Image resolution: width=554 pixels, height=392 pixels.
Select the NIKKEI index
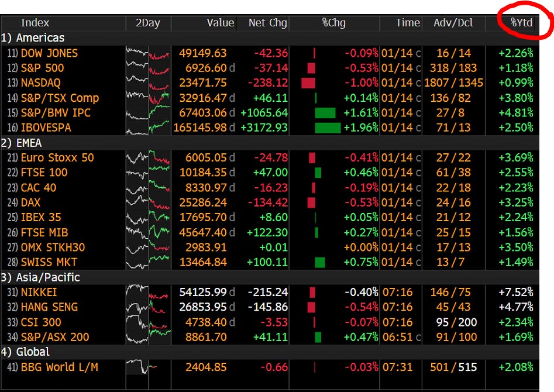39,293
